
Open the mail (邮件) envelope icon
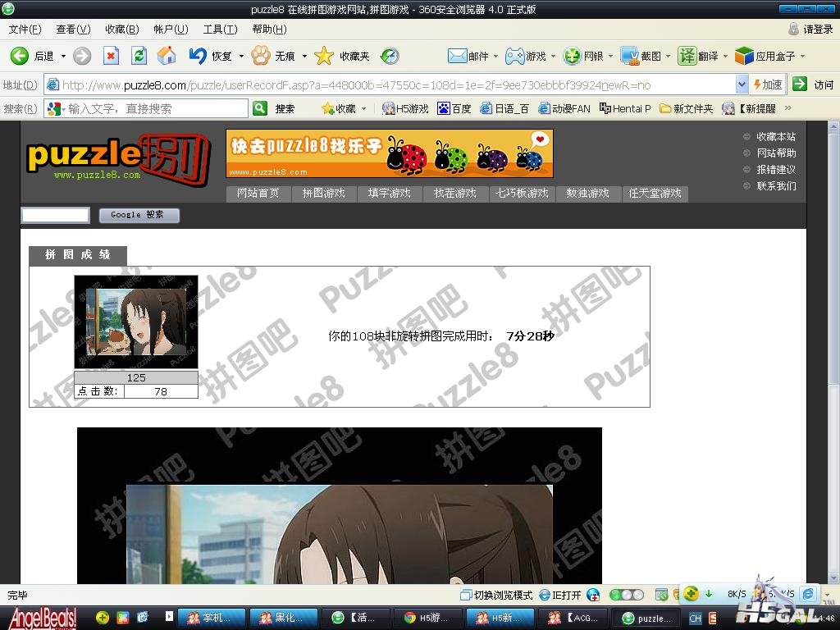[457, 56]
